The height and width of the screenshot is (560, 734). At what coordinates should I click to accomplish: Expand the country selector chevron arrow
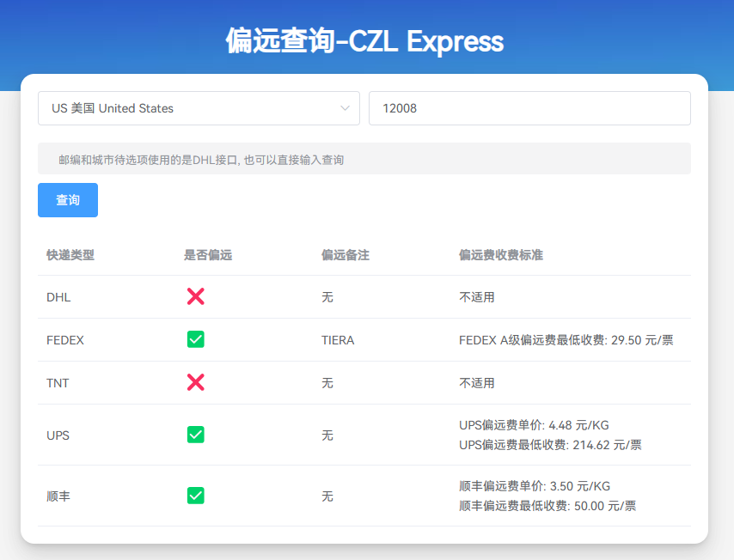click(345, 108)
